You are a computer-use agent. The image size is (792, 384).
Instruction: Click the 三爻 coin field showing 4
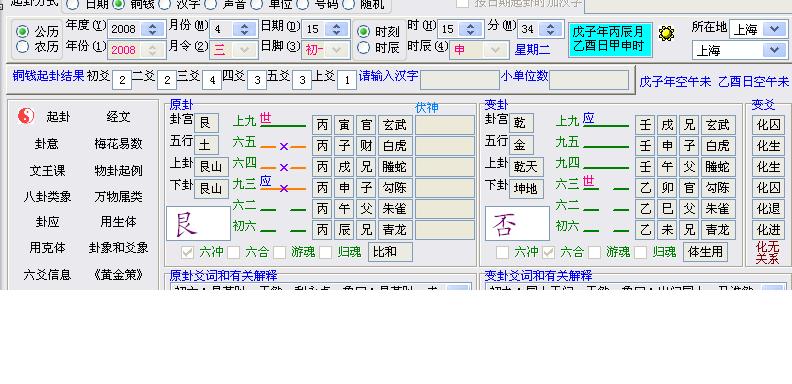[212, 80]
